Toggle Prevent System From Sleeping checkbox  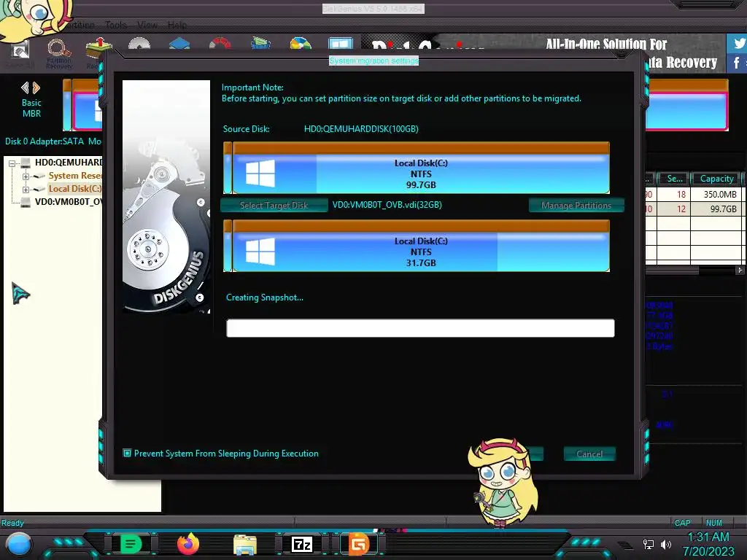tap(127, 454)
